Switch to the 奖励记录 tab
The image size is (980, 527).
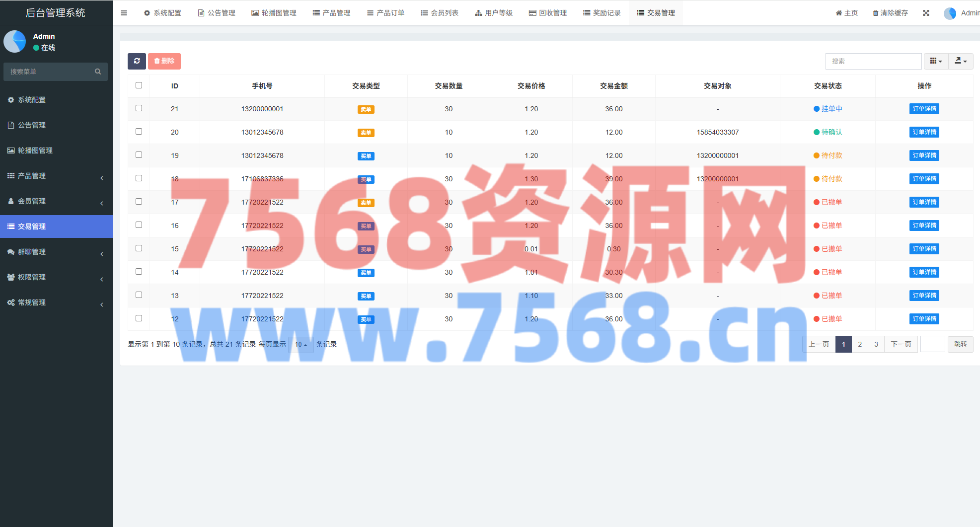pyautogui.click(x=602, y=13)
